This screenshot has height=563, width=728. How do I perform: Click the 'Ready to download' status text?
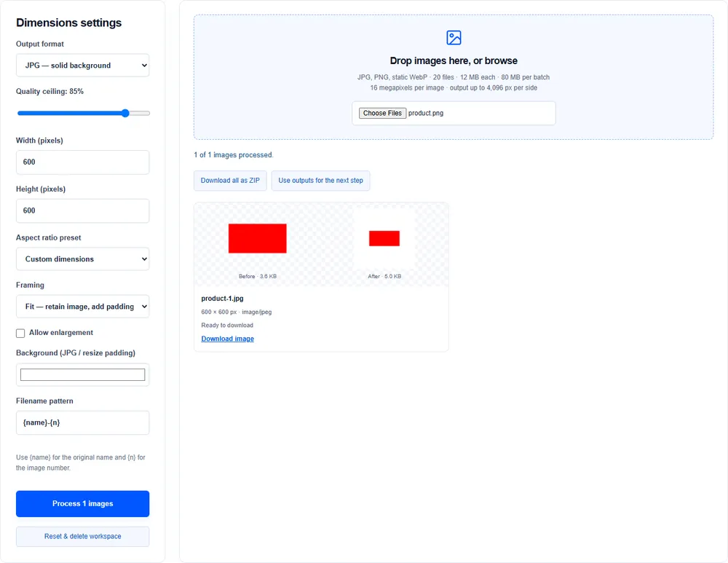click(227, 325)
